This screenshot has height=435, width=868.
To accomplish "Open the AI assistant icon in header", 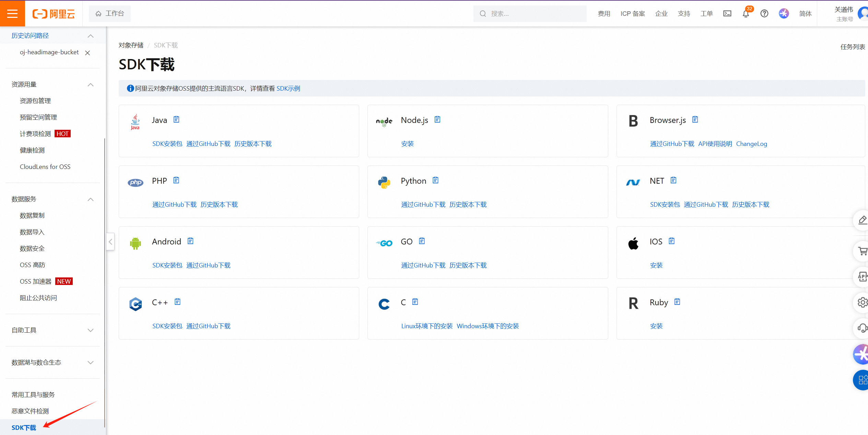I will pos(784,13).
